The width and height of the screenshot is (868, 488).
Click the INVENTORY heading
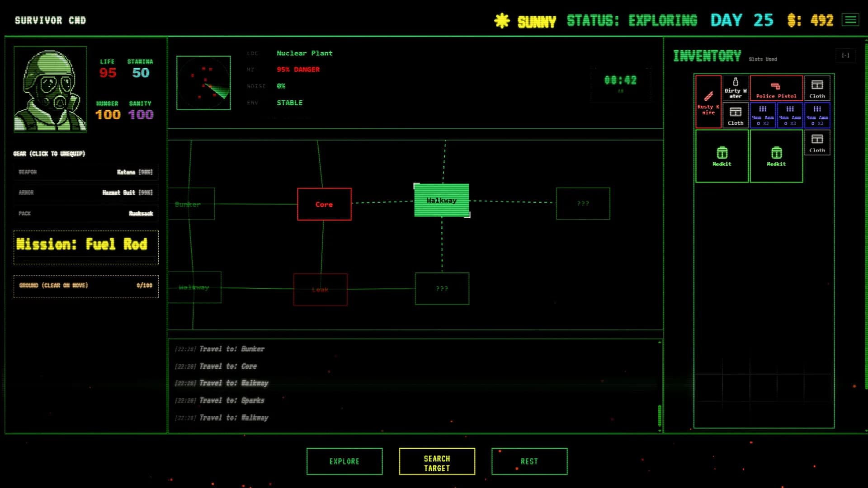tap(707, 56)
